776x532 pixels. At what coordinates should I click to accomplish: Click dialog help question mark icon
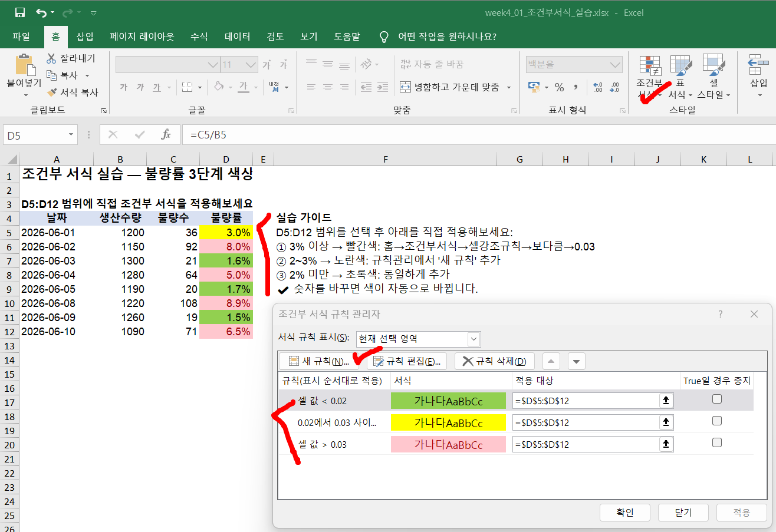click(721, 314)
